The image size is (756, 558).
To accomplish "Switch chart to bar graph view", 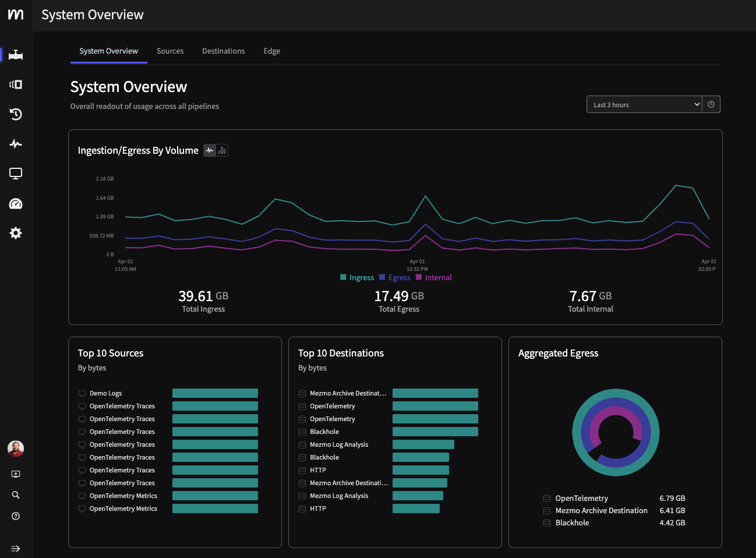I will (222, 150).
